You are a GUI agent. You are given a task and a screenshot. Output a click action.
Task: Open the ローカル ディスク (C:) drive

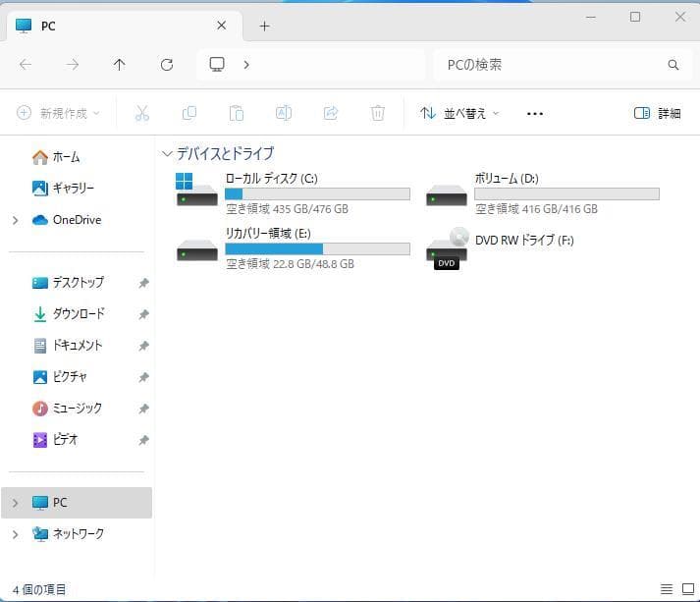pyautogui.click(x=271, y=179)
